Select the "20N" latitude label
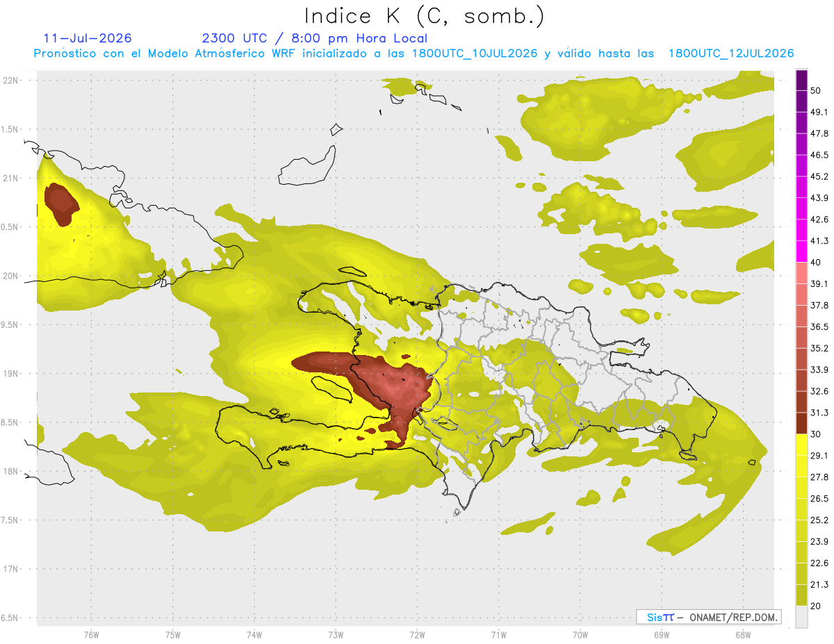Viewport: 834px width, 644px height. click(11, 276)
